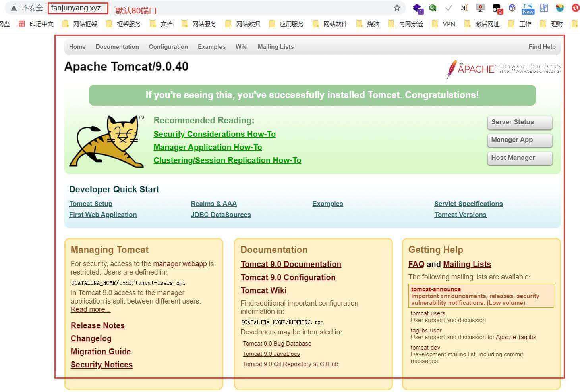Open Tomcat 9.0 Configuration link

(288, 277)
